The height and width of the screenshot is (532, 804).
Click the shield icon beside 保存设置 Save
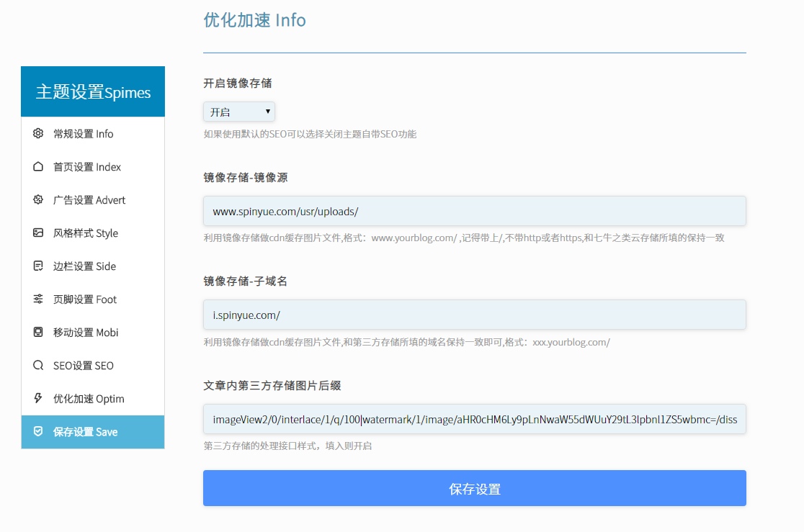click(38, 431)
